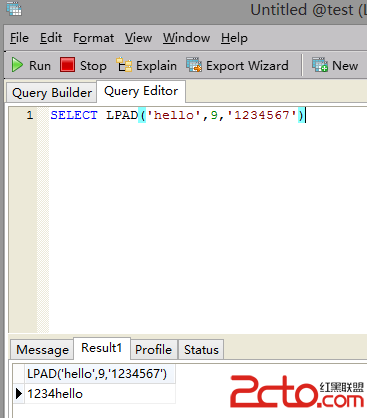Viewport: 367px width, 418px height.
Task: Click the LPAD result column header
Action: pos(99,374)
